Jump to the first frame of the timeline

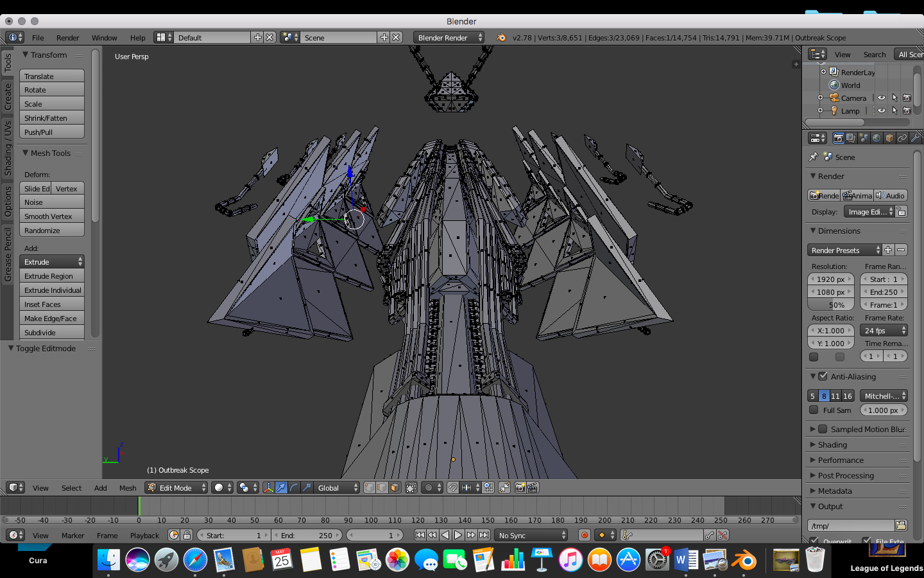pos(420,535)
